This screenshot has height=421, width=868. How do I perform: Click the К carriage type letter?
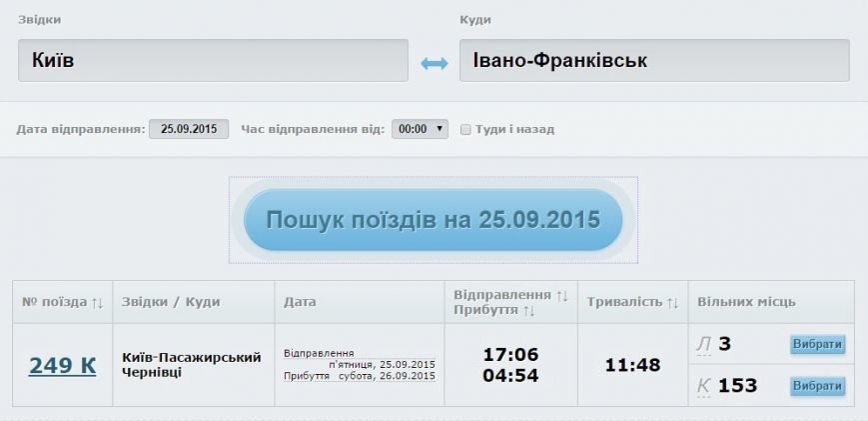click(x=703, y=386)
